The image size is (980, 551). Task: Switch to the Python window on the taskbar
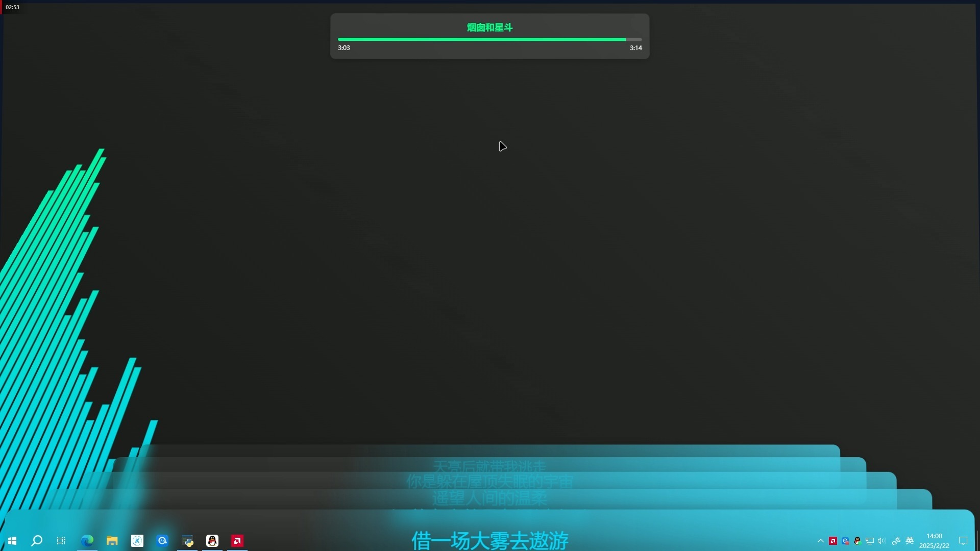(187, 541)
